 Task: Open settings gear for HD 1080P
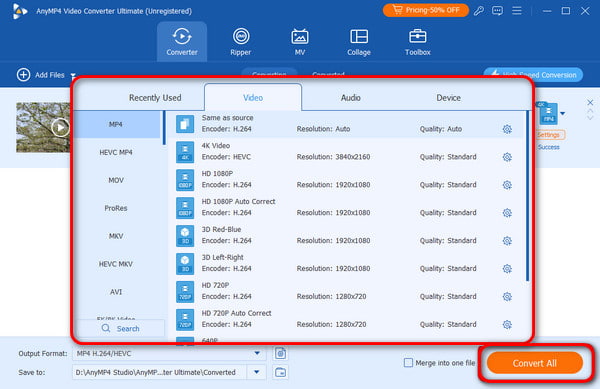point(507,185)
